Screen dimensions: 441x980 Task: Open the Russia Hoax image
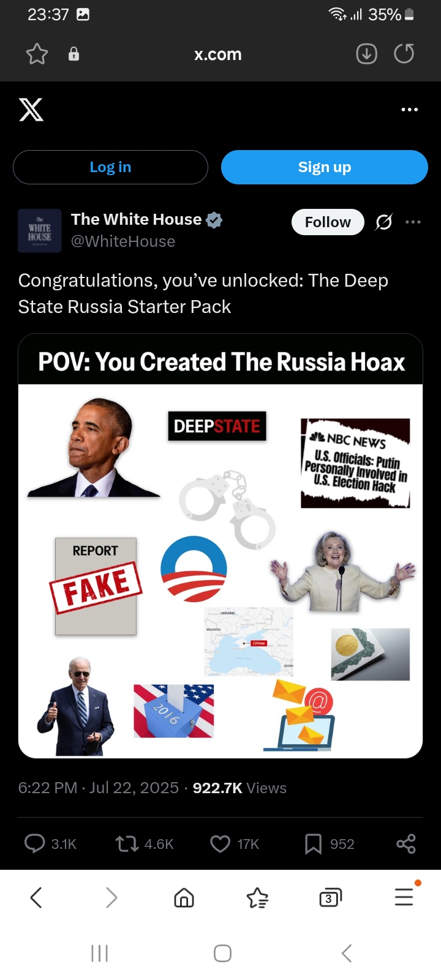(x=221, y=546)
